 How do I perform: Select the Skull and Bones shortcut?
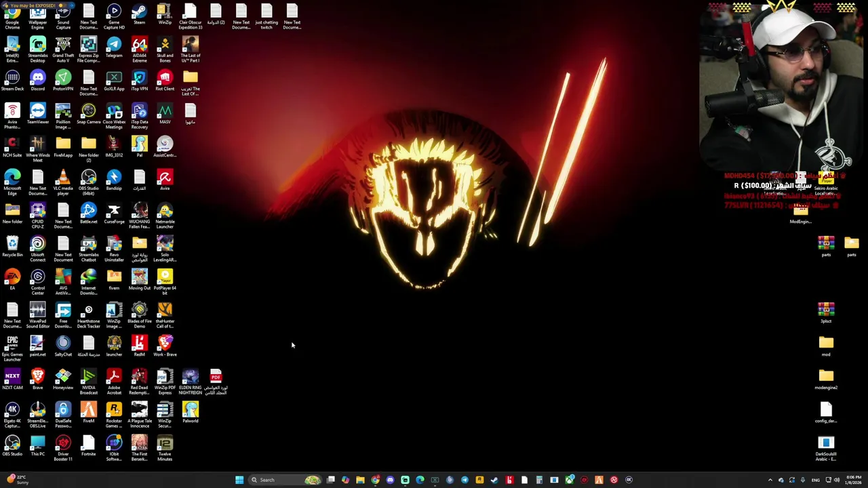(x=165, y=49)
